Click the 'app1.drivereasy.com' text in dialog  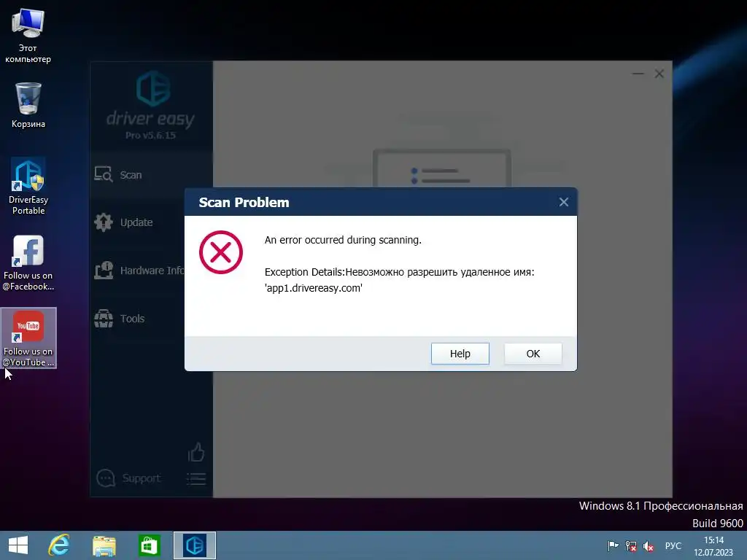pos(314,287)
